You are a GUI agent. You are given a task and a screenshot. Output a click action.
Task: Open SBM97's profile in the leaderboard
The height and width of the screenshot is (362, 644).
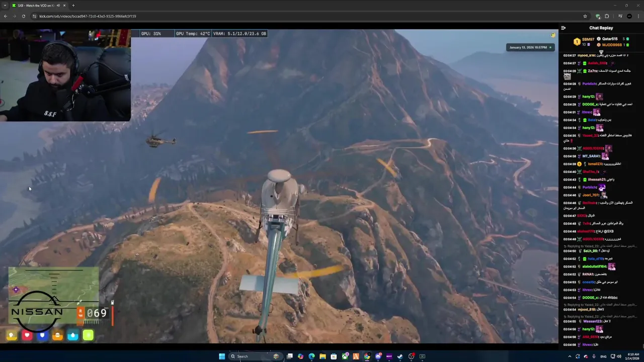click(x=588, y=39)
